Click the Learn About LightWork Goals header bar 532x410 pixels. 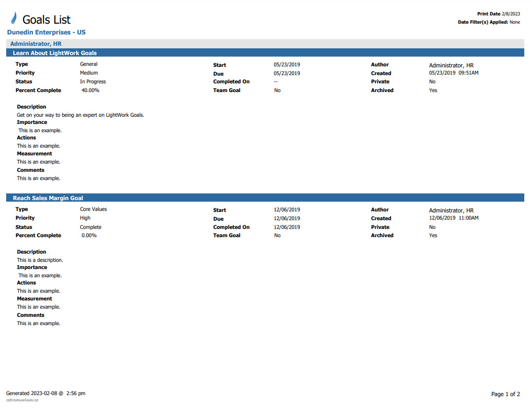55,53
